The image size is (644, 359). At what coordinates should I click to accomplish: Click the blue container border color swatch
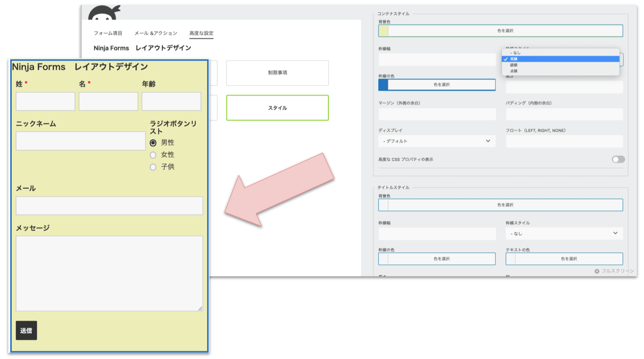click(x=383, y=84)
